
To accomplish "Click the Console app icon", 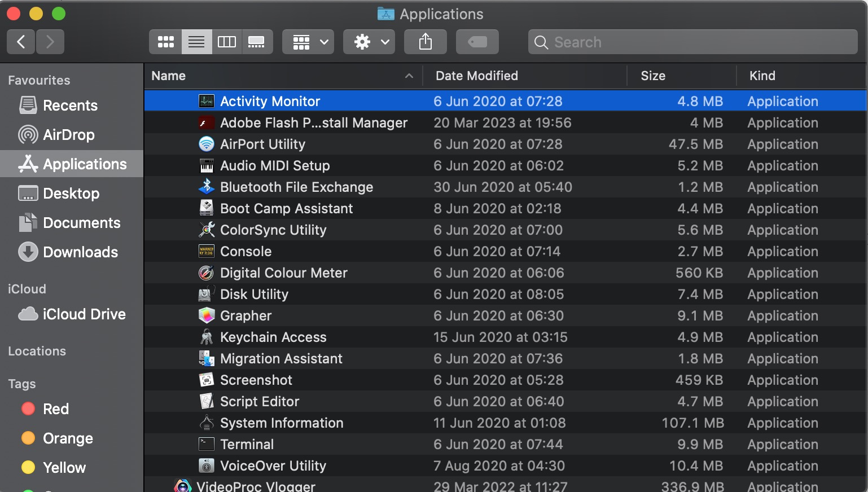I will click(x=207, y=251).
